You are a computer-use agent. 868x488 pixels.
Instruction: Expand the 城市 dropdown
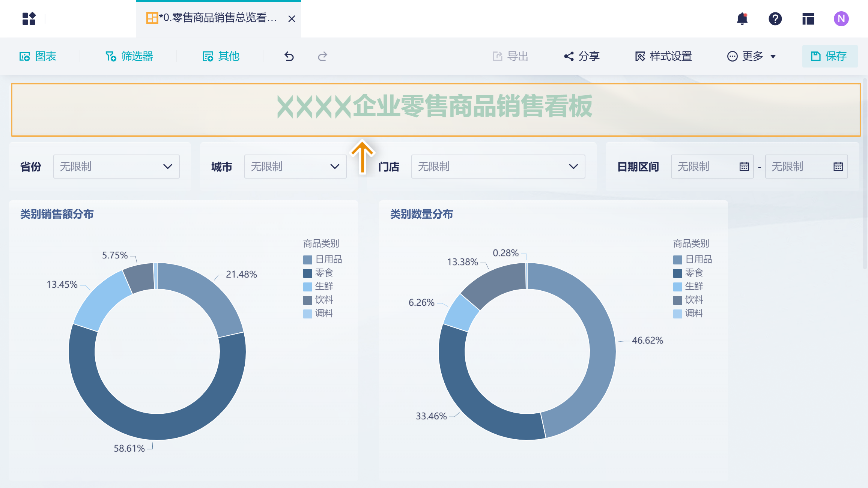[x=295, y=167]
